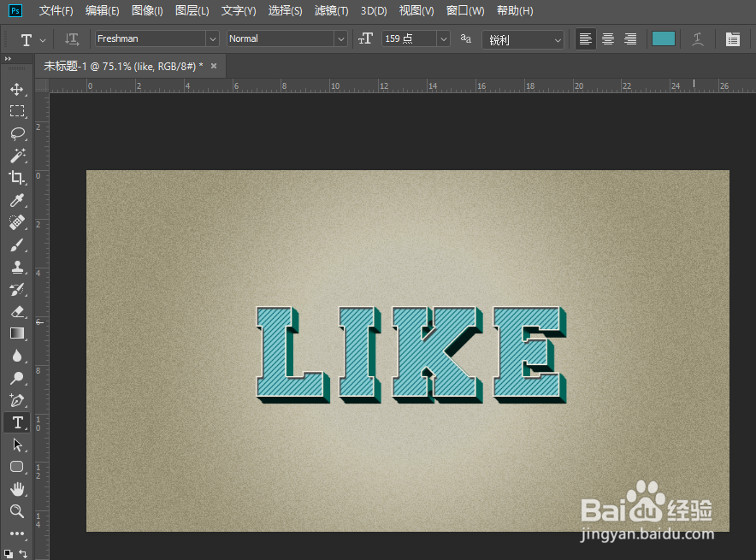
Task: Open the anti-aliasing 锐利 dropdown
Action: coord(523,39)
